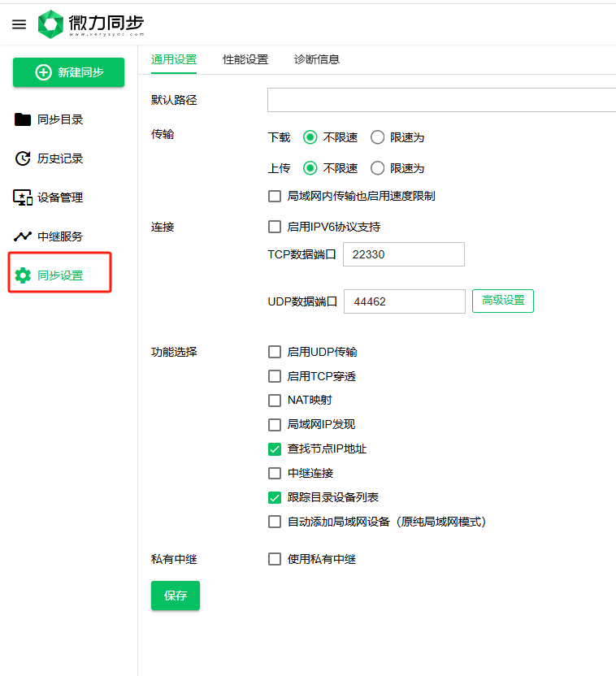Screen dimensions: 616x676
Task: Enable 启用IPV6协议支持 checkbox
Action: tap(275, 227)
